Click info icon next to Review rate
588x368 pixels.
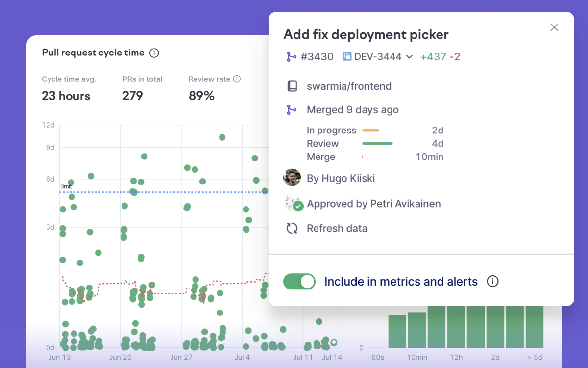point(237,79)
